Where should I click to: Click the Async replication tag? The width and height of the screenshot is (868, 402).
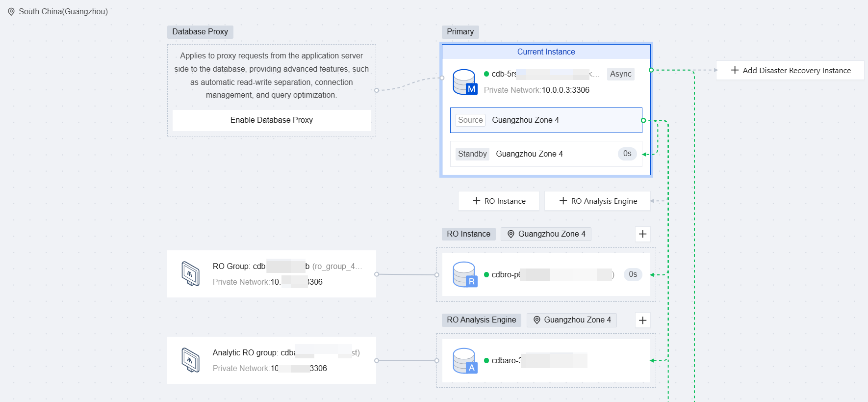tap(620, 74)
